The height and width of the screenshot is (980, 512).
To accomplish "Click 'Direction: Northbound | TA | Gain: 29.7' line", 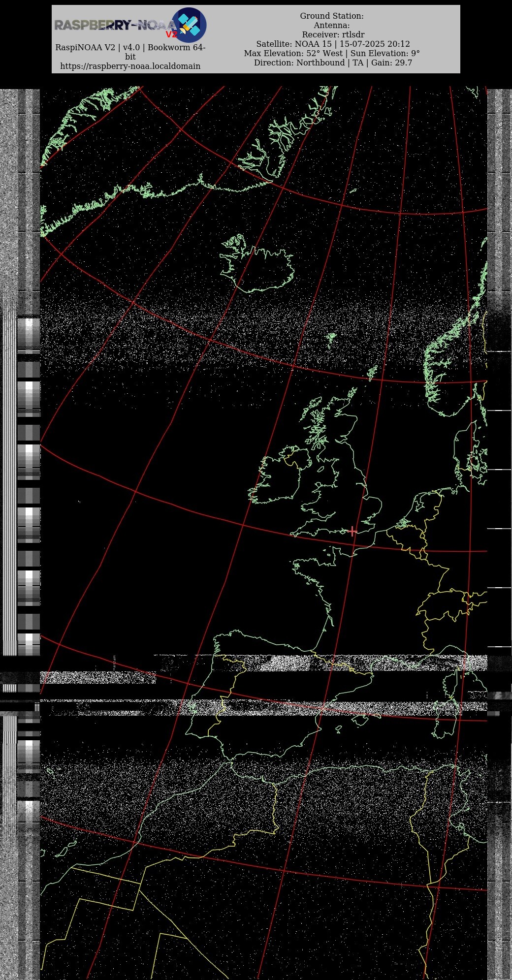I will click(x=333, y=63).
